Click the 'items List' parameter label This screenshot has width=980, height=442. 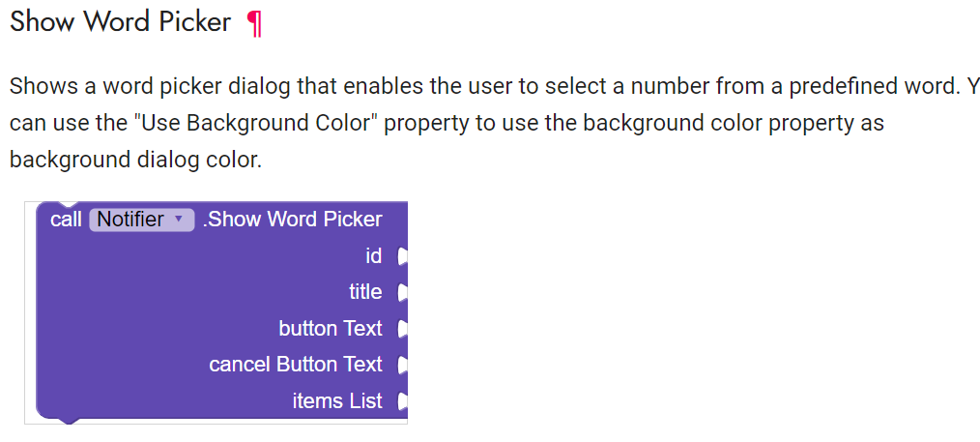[x=337, y=401]
